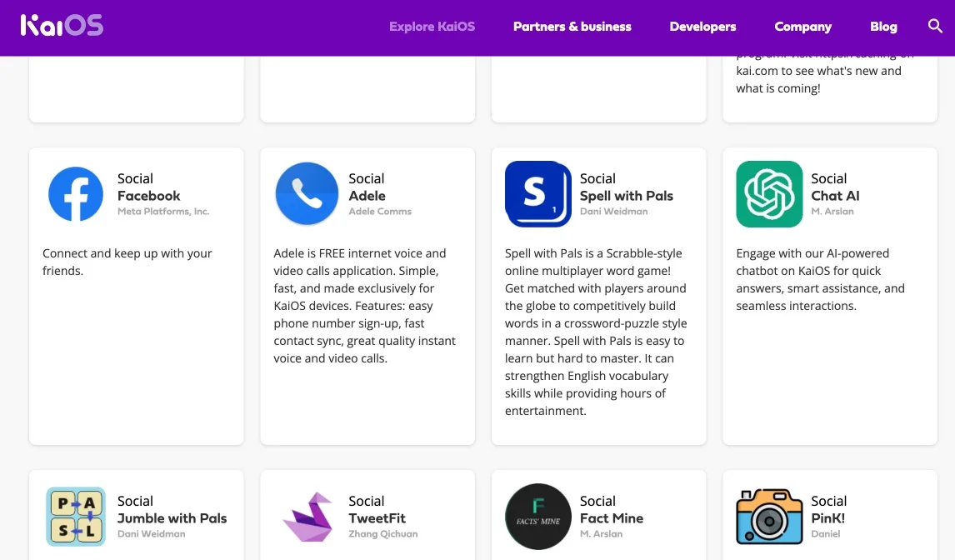The image size is (955, 560).
Task: Open the Partners & business menu
Action: coord(572,27)
